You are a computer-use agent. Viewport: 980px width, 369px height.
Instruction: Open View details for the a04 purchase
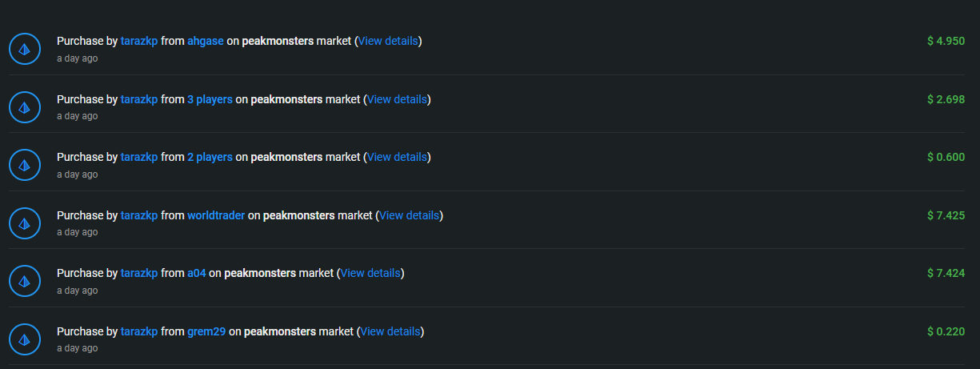click(370, 273)
